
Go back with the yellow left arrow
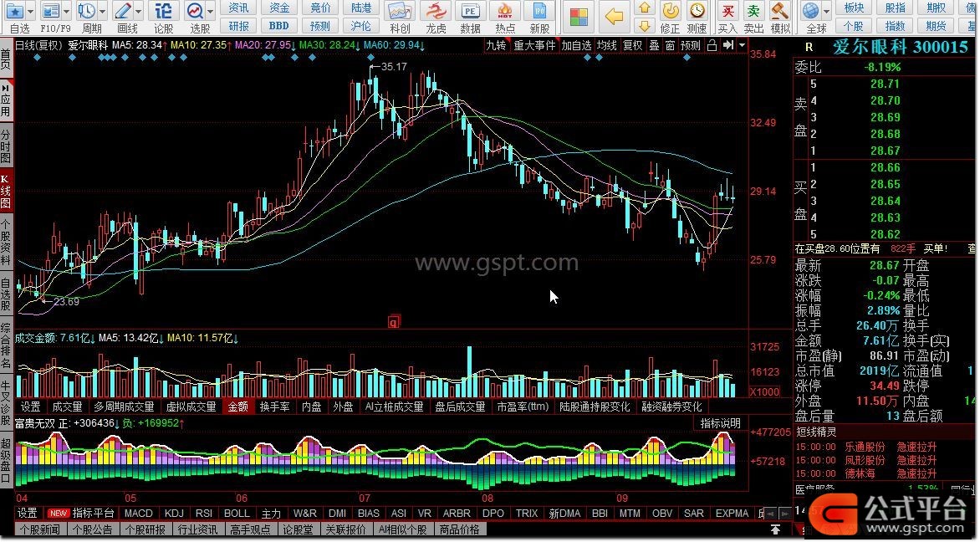[614, 17]
